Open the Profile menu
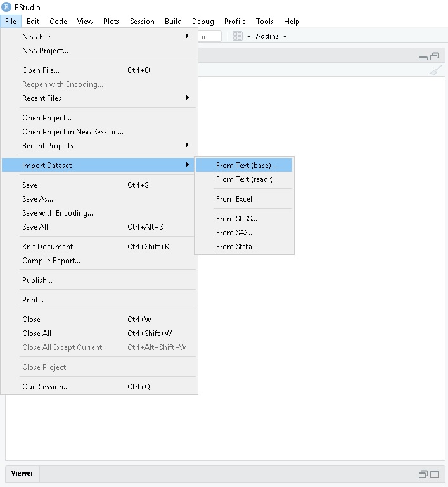Image resolution: width=448 pixels, height=487 pixels. click(x=235, y=22)
